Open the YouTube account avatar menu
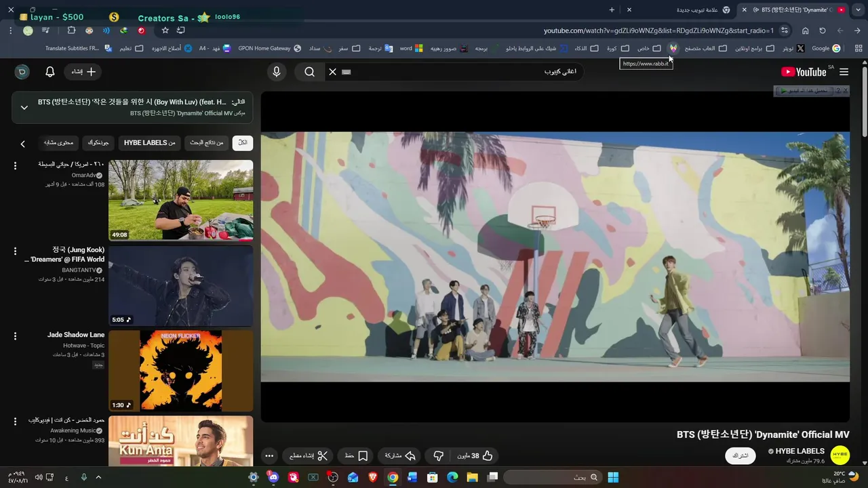868x488 pixels. (22, 72)
